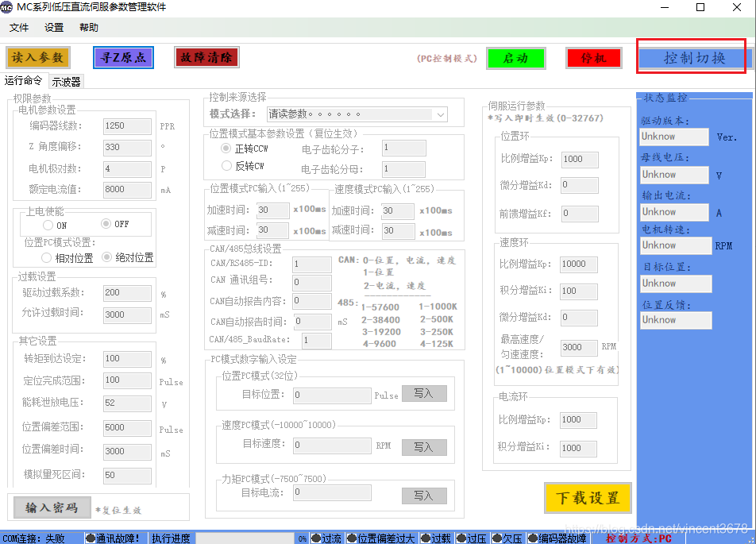Click the 驱动过载系数 input field
The height and width of the screenshot is (544, 756).
coord(127,293)
